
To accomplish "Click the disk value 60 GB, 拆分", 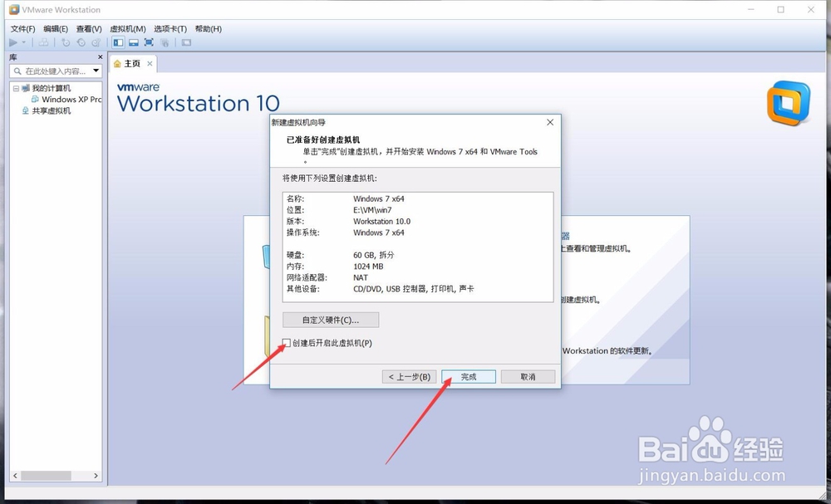I will coord(374,255).
